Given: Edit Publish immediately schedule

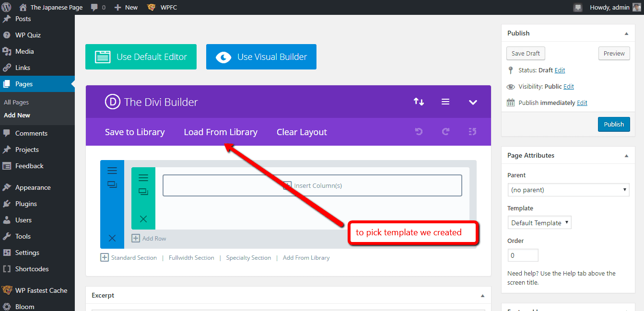Looking at the screenshot, I should (x=582, y=103).
